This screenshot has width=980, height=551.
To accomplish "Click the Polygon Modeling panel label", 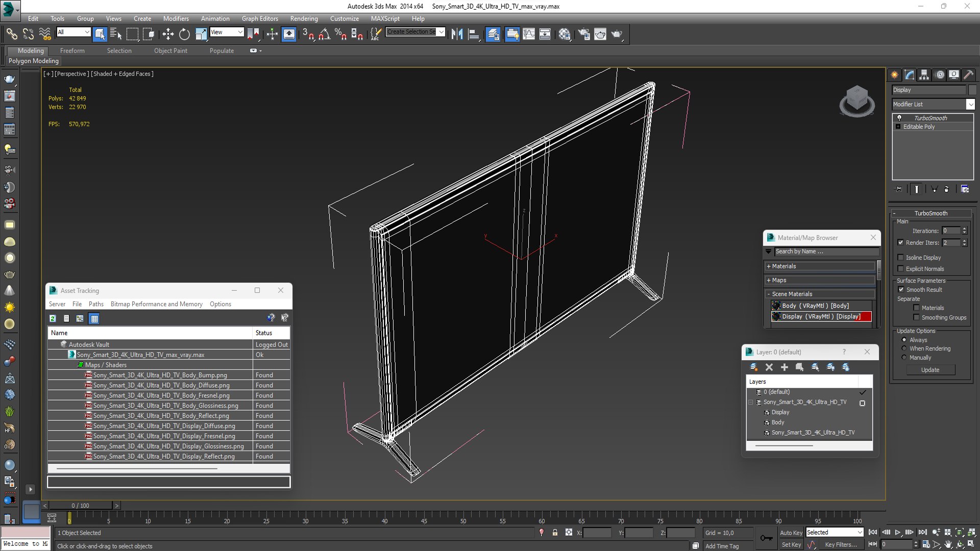I will [x=34, y=61].
